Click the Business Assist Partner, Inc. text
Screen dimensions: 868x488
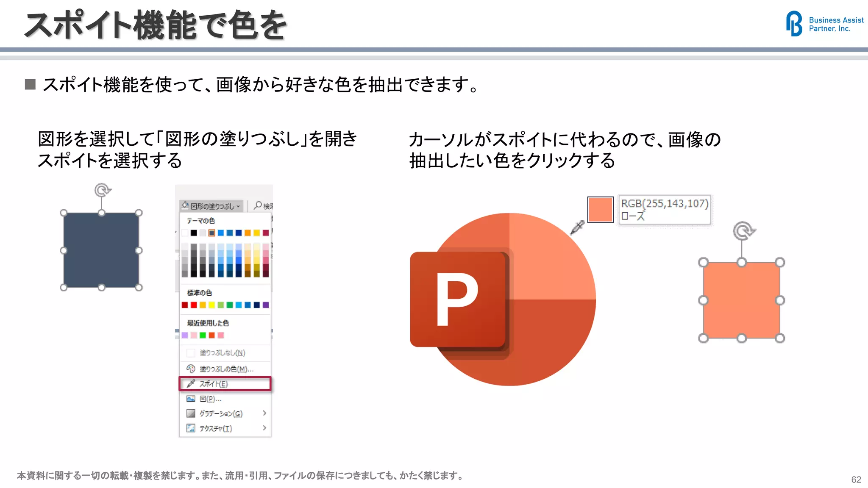[836, 24]
